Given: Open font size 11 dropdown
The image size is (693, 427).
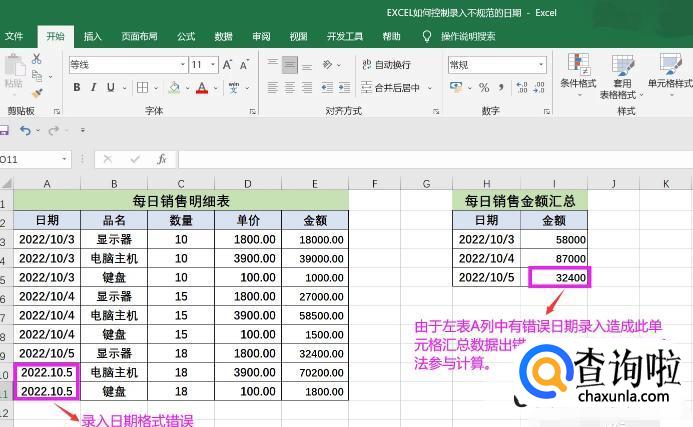Looking at the screenshot, I should pos(213,65).
